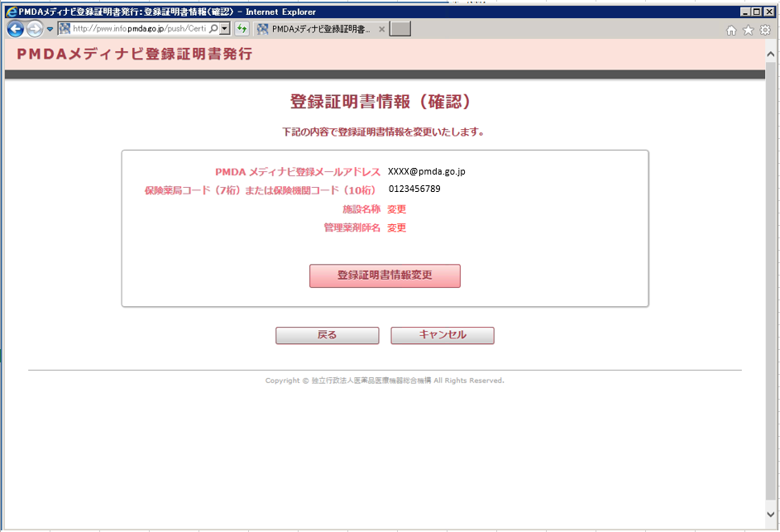The image size is (780, 532).
Task: Select the PMDAメディナビ登録証明書 tab
Action: [x=320, y=29]
